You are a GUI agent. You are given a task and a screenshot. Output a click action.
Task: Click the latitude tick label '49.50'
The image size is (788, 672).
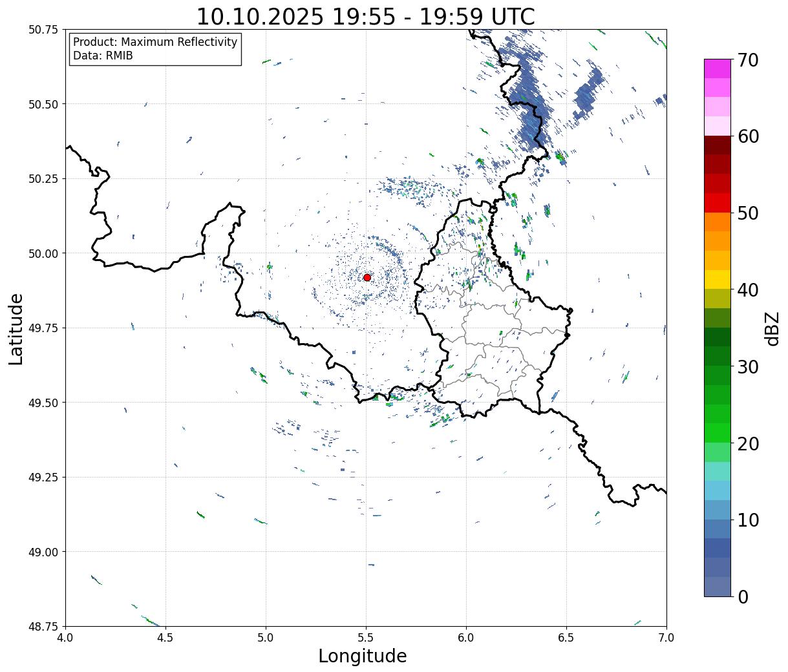click(x=43, y=403)
